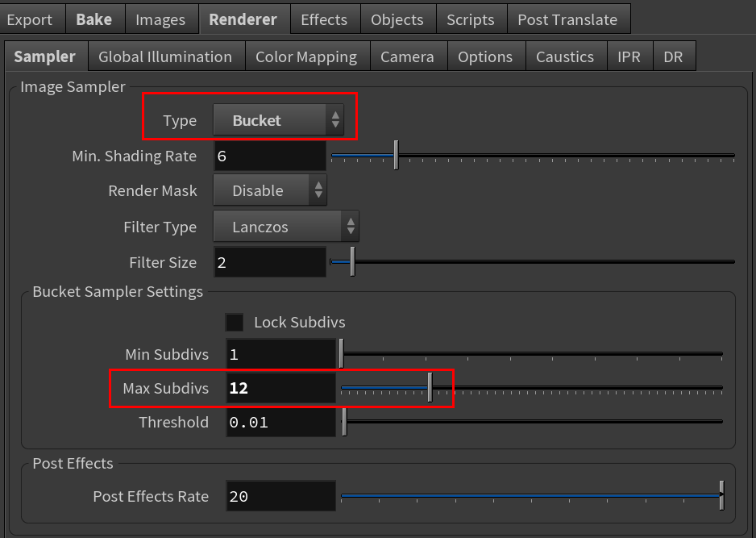Open the Camera sub-tab
756x538 pixels.
(x=408, y=56)
